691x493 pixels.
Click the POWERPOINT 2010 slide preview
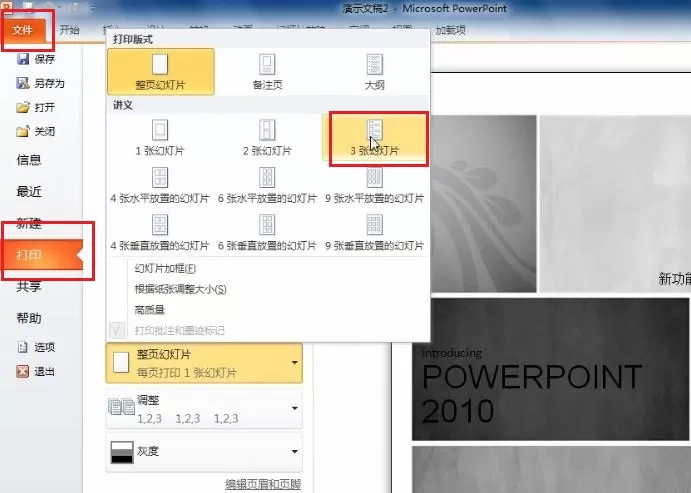click(550, 369)
